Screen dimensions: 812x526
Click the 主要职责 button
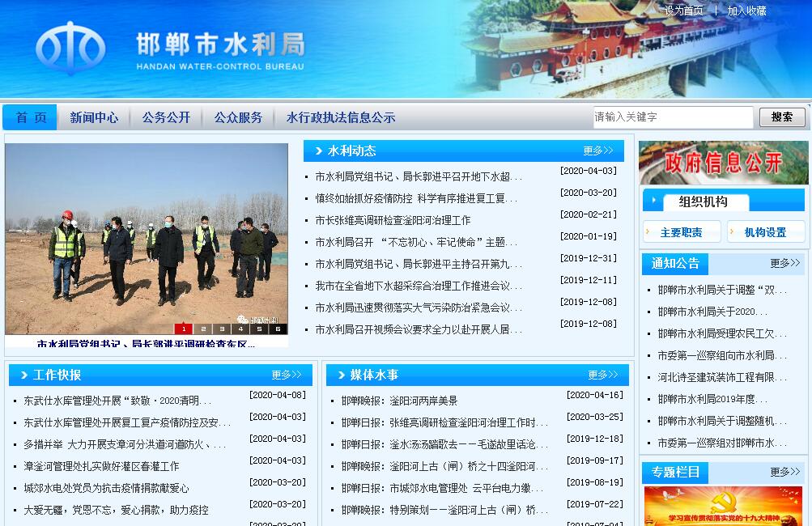click(681, 232)
